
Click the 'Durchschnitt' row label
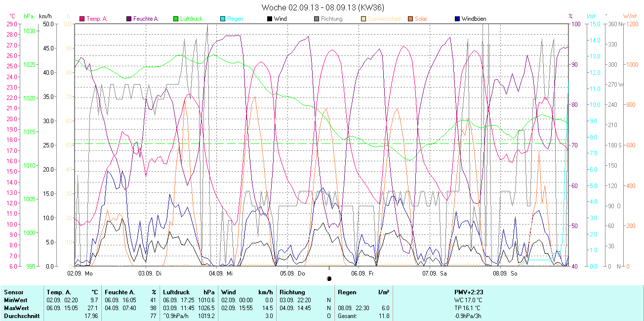click(22, 316)
